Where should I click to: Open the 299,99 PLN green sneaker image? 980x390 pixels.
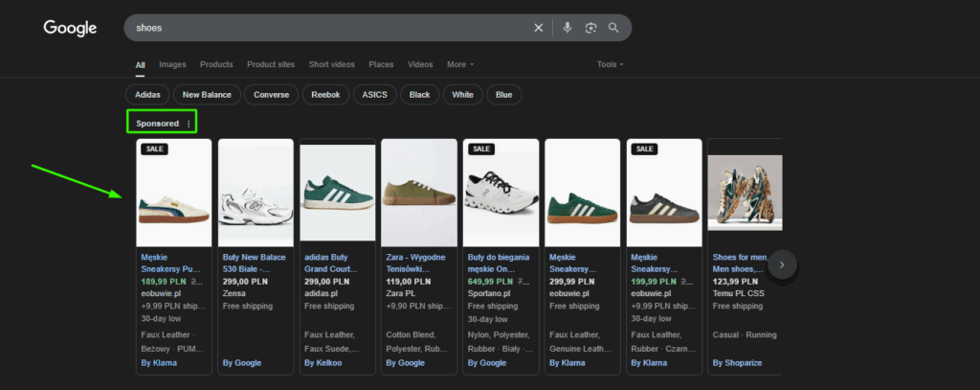pos(583,193)
